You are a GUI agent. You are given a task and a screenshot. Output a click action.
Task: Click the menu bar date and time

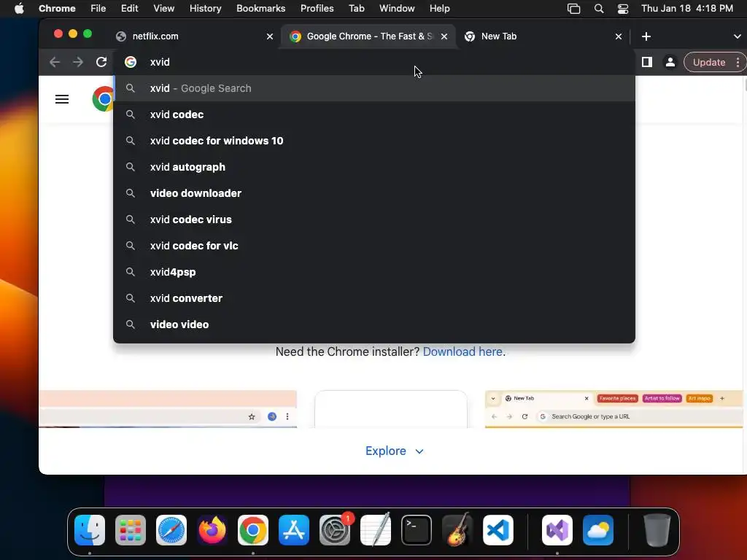click(687, 9)
